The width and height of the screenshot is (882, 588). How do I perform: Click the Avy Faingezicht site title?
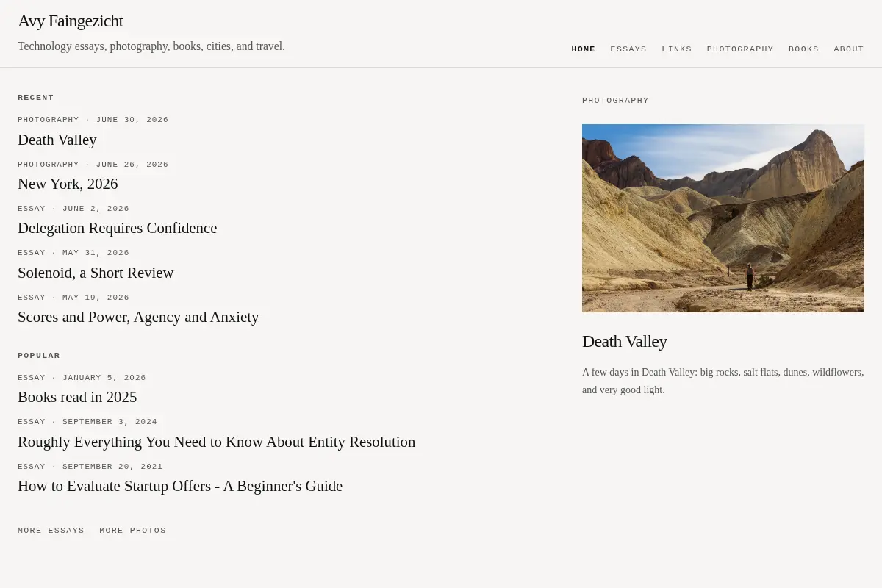[71, 21]
